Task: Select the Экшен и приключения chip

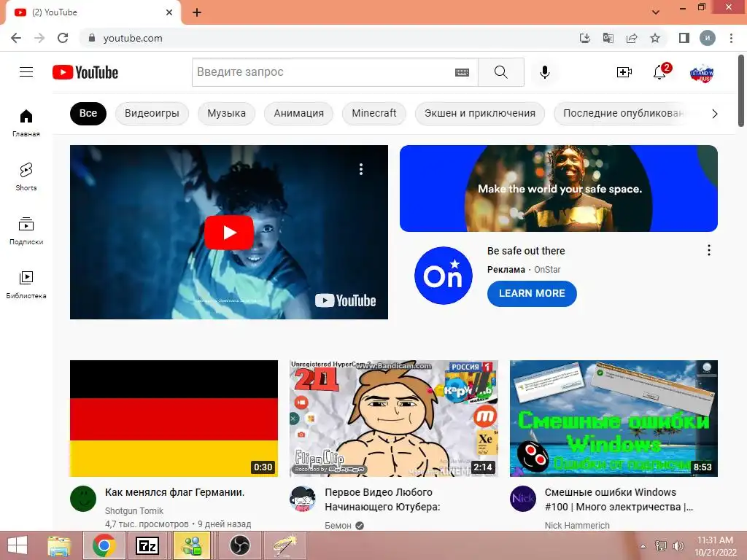Action: point(480,113)
